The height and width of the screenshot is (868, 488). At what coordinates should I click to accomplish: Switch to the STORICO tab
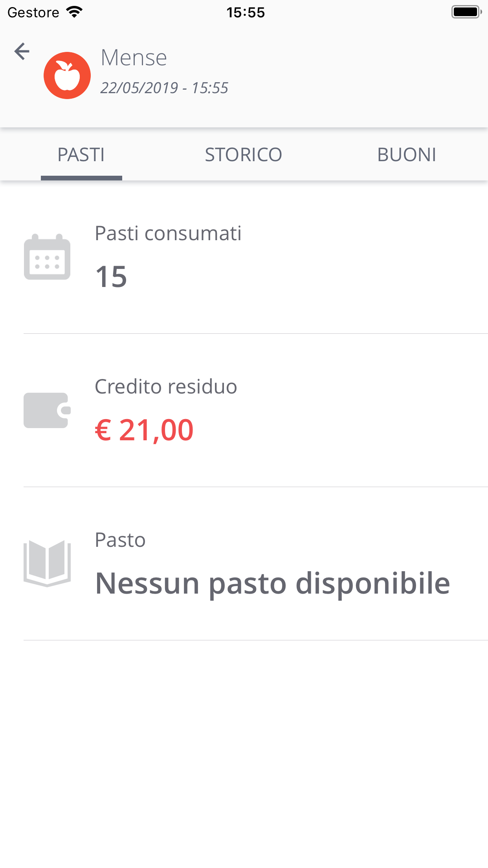[244, 154]
